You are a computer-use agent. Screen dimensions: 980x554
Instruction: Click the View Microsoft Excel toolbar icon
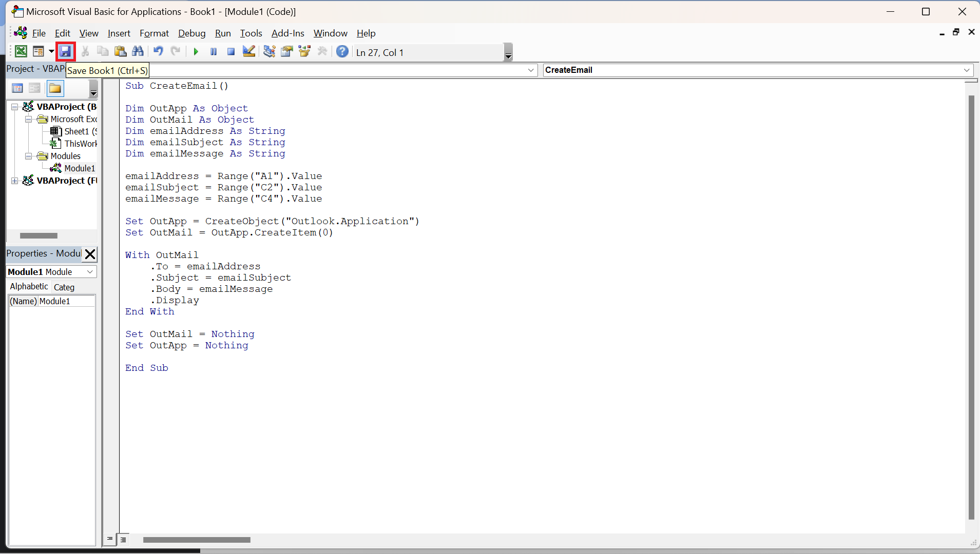tap(21, 51)
